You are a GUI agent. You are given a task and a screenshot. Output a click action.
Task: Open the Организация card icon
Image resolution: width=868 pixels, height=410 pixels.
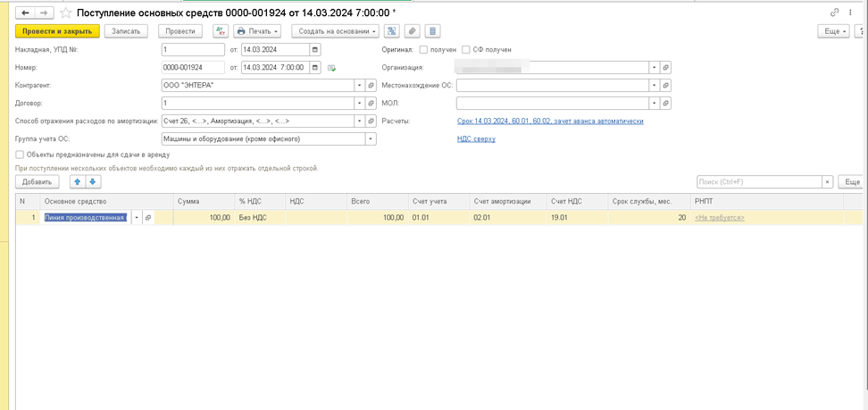[x=666, y=68]
